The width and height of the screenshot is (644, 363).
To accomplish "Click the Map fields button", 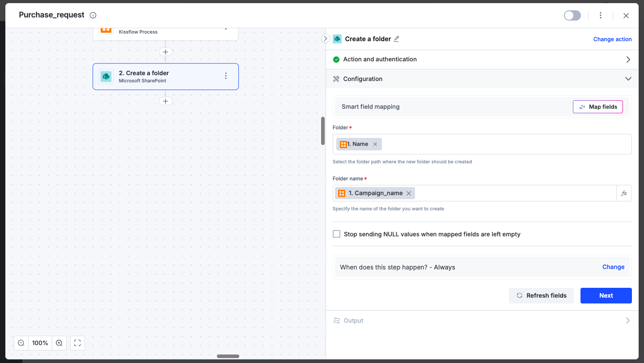I will tap(597, 107).
